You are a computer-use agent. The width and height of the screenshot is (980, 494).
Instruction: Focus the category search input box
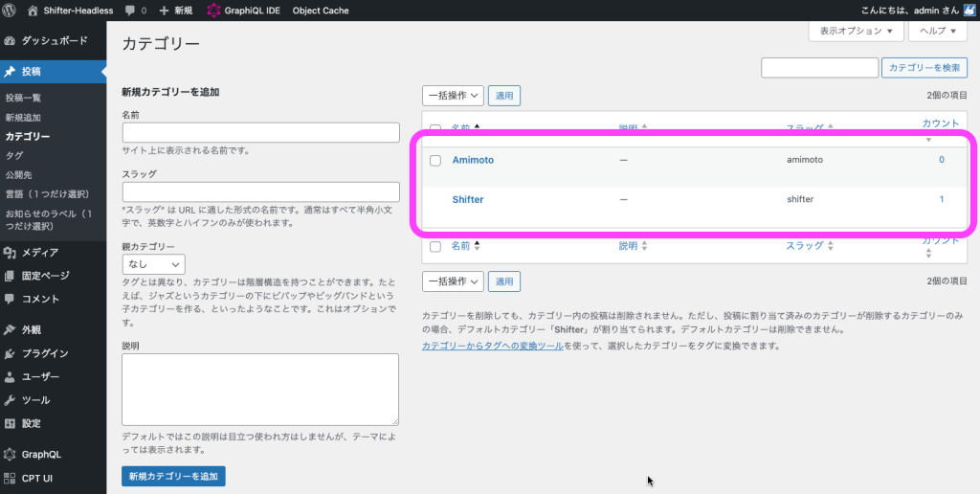pos(820,68)
